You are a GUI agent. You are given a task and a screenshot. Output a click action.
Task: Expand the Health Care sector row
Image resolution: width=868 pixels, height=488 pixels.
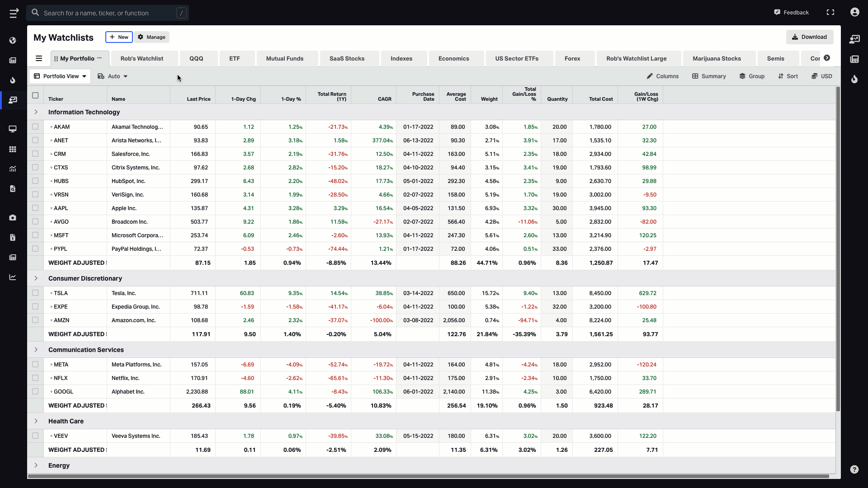36,421
